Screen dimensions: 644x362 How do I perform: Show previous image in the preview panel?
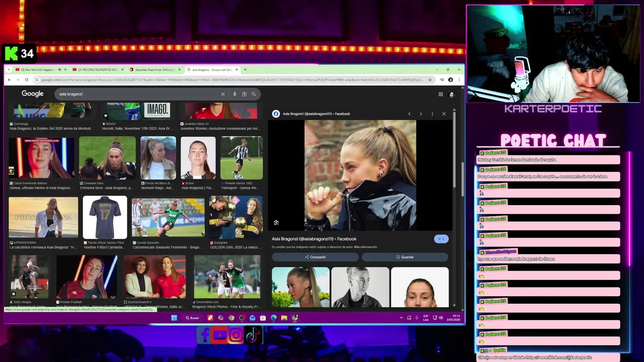(x=409, y=114)
